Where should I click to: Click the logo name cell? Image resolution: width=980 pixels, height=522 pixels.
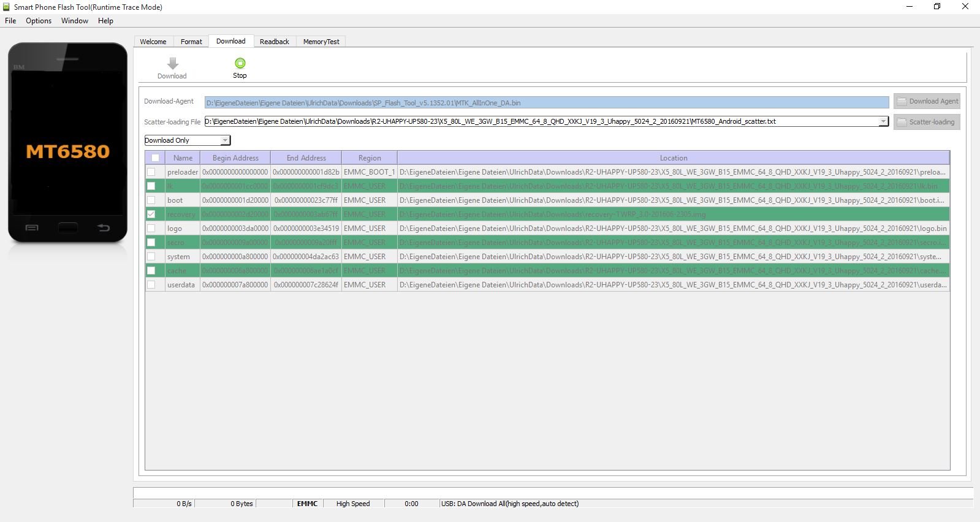click(183, 229)
